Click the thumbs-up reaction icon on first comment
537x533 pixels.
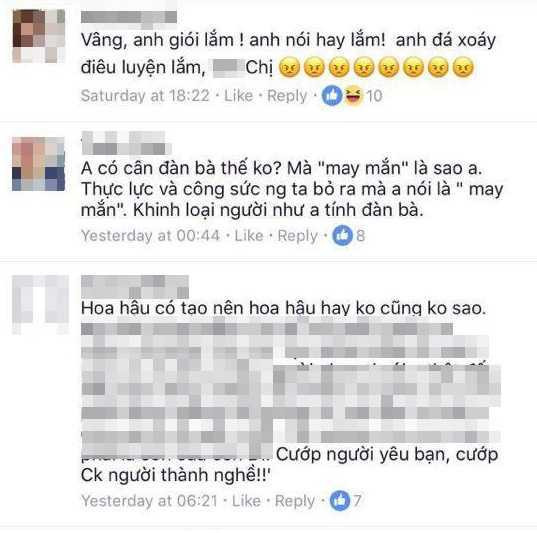[x=332, y=95]
